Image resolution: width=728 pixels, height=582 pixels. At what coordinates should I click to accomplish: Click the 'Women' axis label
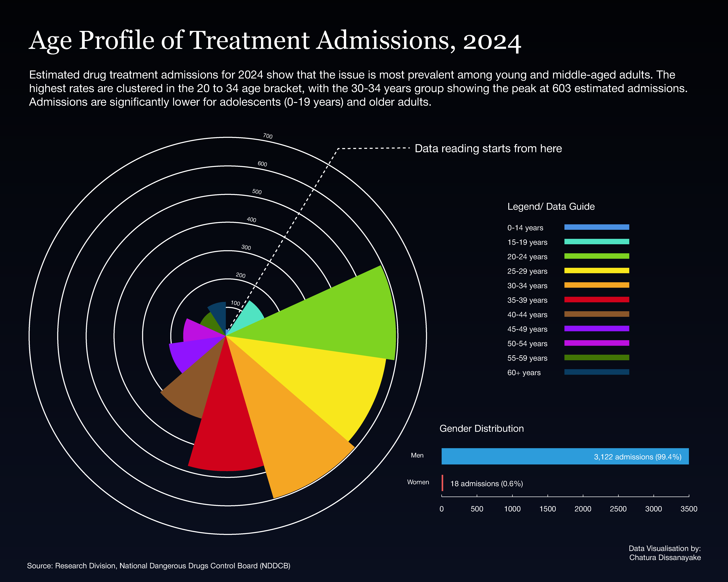tap(418, 482)
